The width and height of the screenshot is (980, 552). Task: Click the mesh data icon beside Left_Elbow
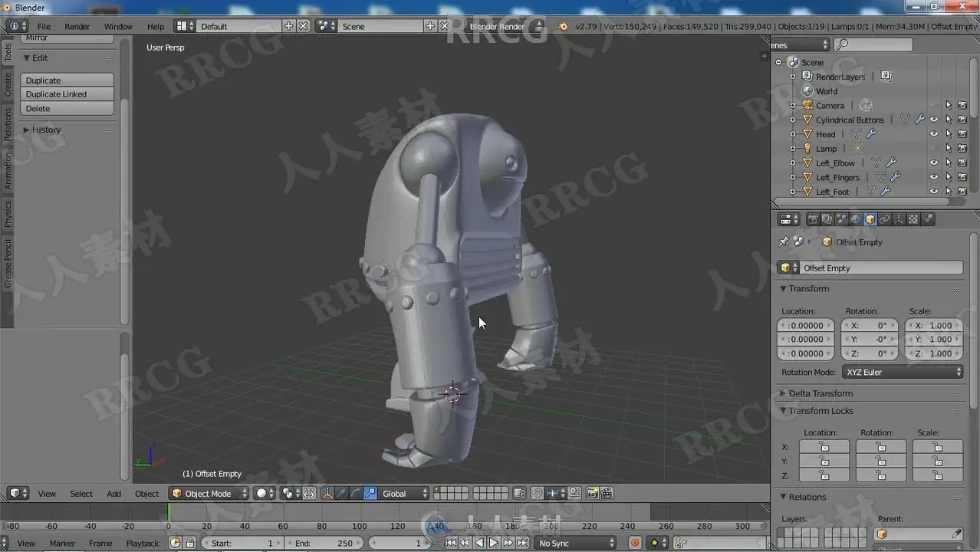(x=876, y=163)
